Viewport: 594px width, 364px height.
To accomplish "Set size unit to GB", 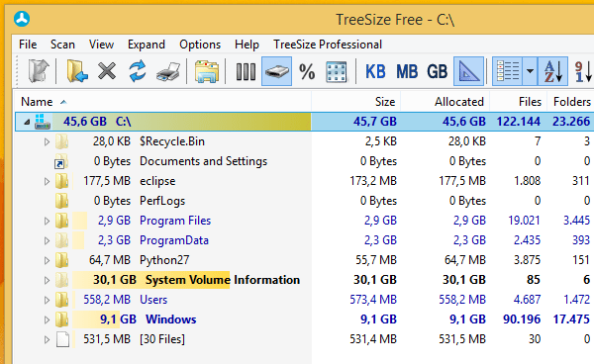I will point(438,71).
